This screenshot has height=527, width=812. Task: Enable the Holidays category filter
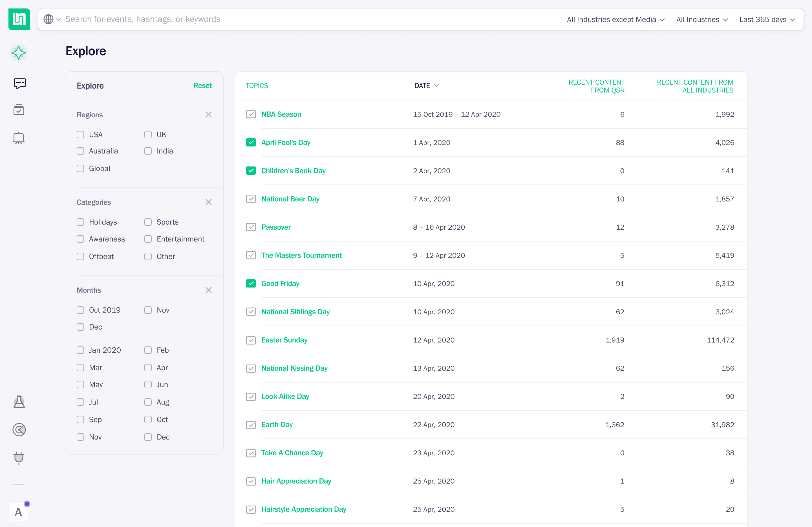click(x=80, y=222)
